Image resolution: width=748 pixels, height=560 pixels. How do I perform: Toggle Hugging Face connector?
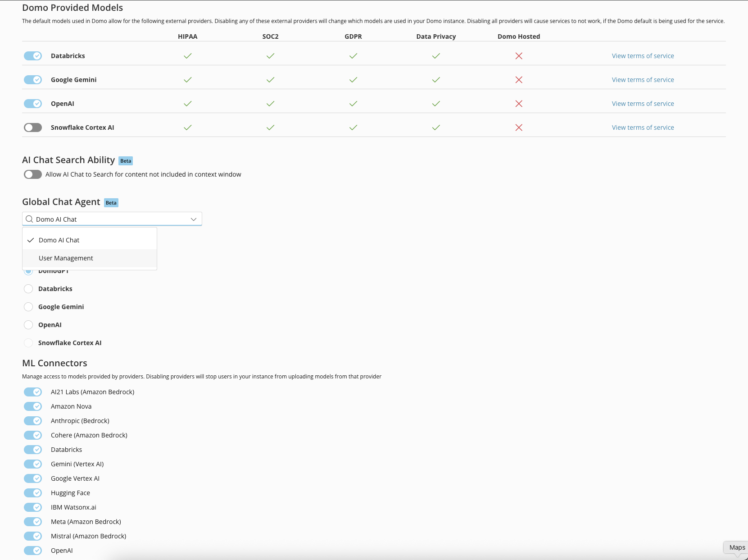click(x=33, y=493)
